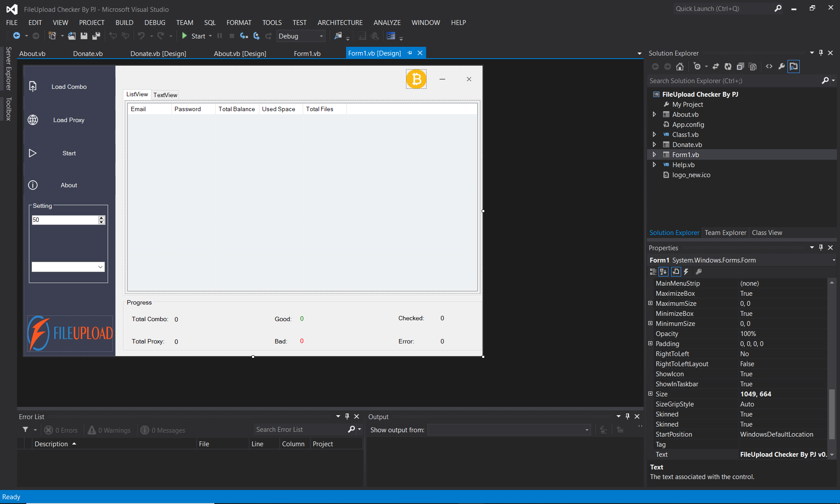The image size is (840, 504).
Task: Collapse all nodes in Solution Explorer
Action: pyautogui.click(x=740, y=66)
